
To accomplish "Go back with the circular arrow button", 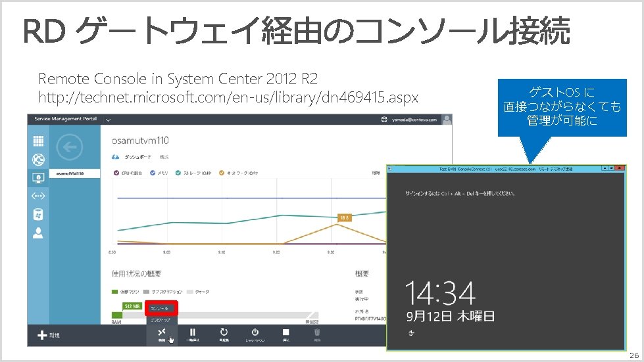I will [70, 147].
